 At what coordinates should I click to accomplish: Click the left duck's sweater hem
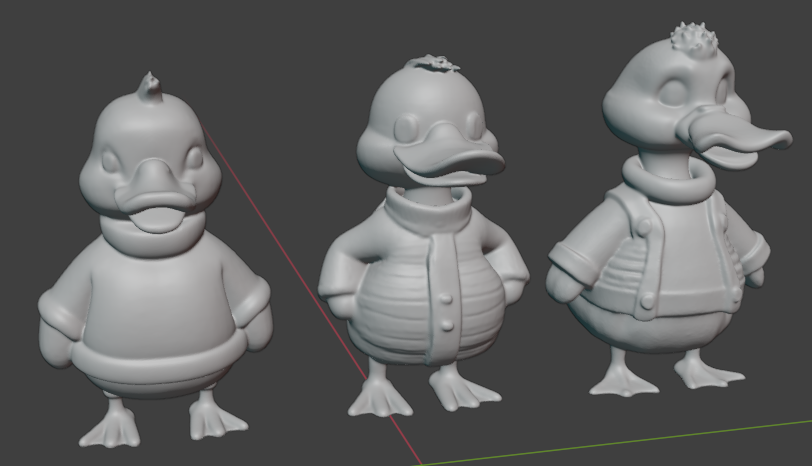(155, 362)
